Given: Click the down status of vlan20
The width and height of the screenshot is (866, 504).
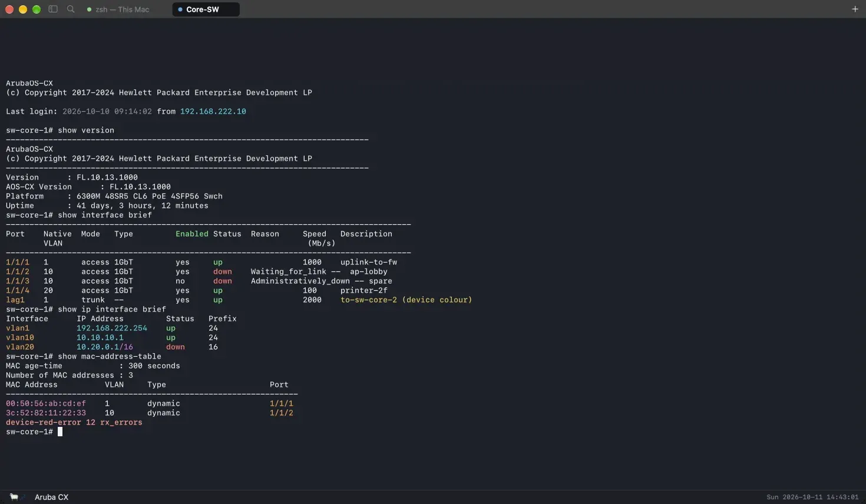Looking at the screenshot, I should click(176, 347).
